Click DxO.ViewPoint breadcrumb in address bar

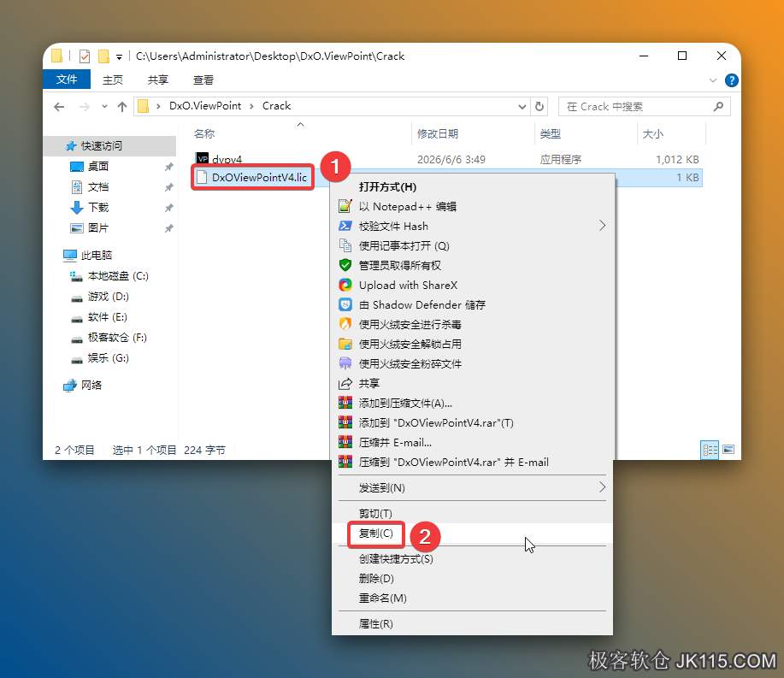[205, 106]
